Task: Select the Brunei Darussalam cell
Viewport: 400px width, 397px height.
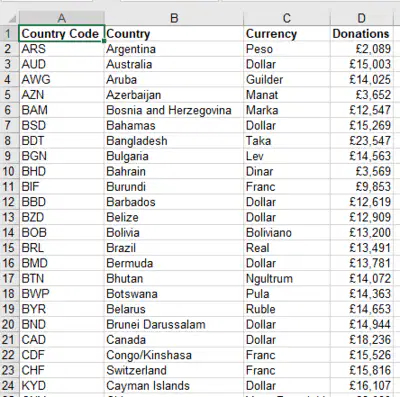Action: pos(174,324)
